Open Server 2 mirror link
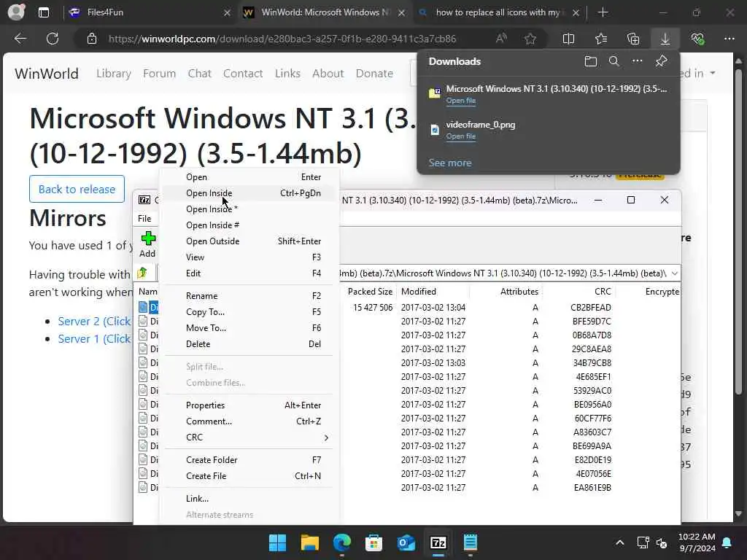The image size is (747, 560). pos(94,322)
